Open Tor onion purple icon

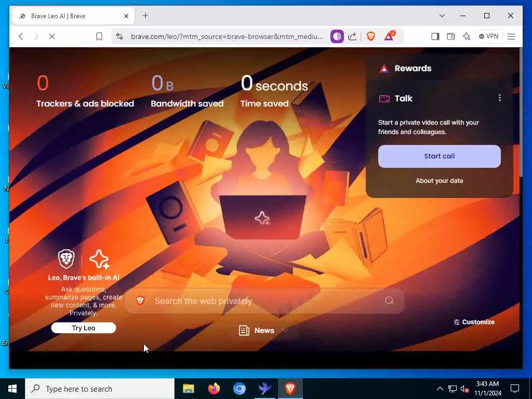pos(337,36)
